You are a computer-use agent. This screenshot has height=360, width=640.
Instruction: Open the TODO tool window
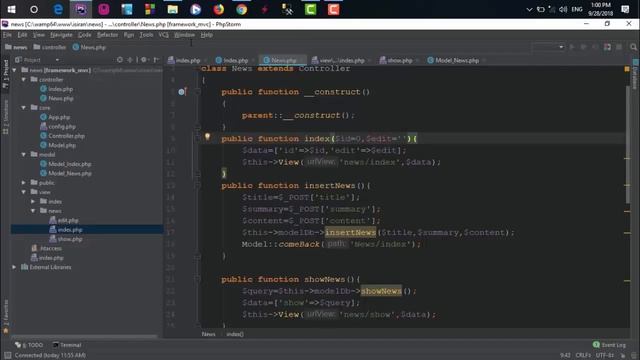point(29,345)
